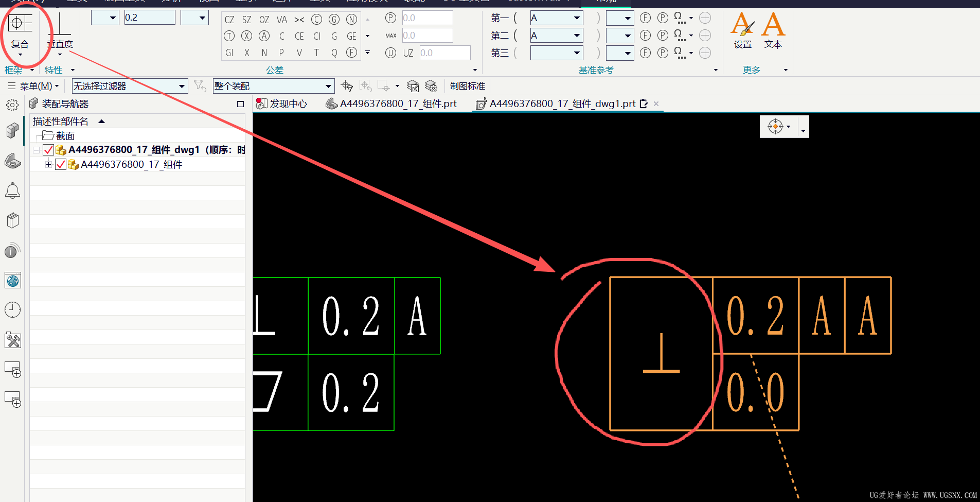Open the 菜单(M) menu
Viewport: 980px width, 502px height.
click(33, 86)
